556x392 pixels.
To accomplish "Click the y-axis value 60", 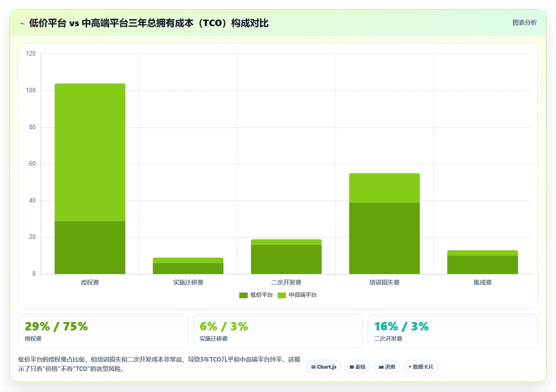I will (32, 163).
